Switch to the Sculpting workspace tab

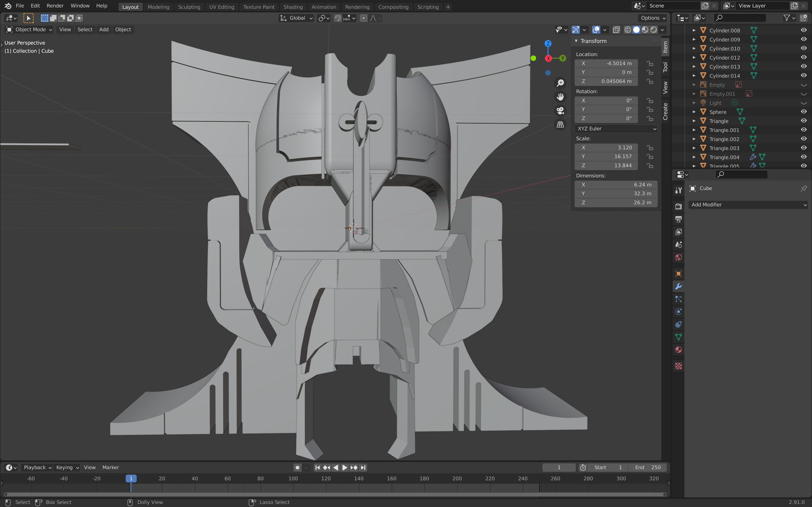pos(189,7)
